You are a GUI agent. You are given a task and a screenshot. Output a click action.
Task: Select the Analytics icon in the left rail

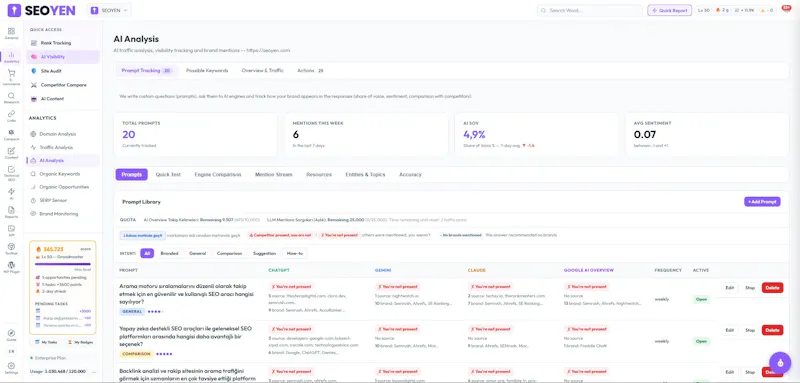point(11,57)
